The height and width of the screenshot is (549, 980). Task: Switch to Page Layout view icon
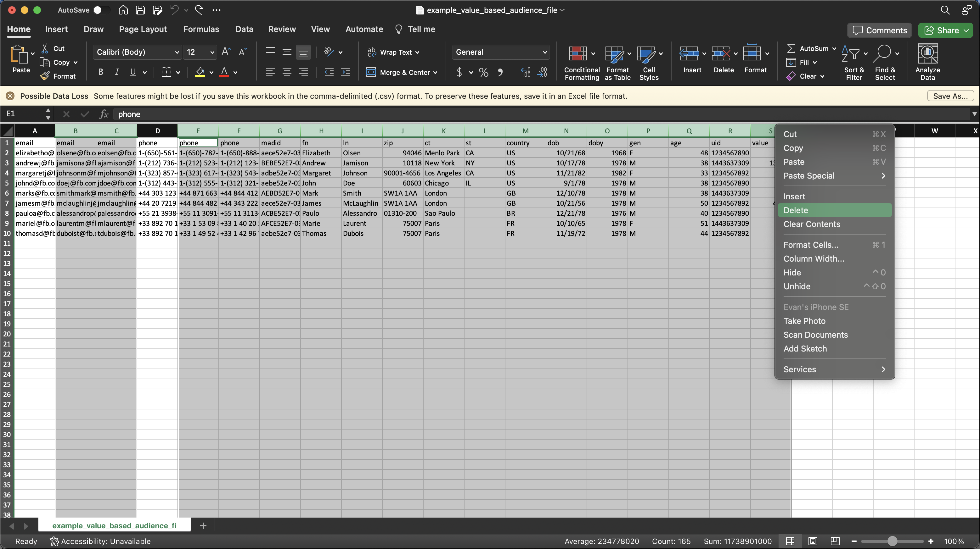(x=813, y=541)
